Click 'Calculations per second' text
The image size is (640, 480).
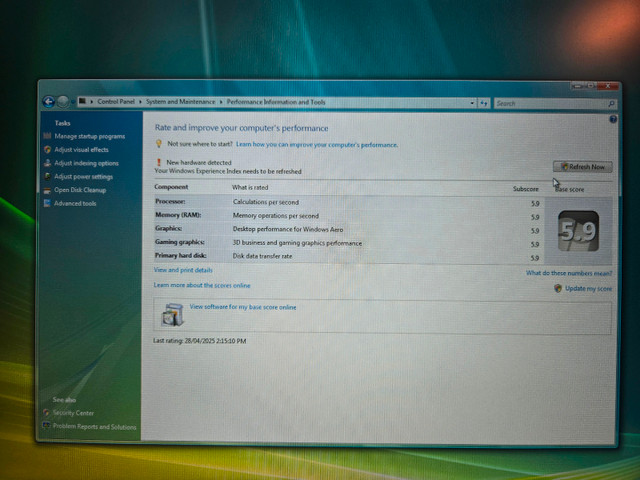click(266, 202)
